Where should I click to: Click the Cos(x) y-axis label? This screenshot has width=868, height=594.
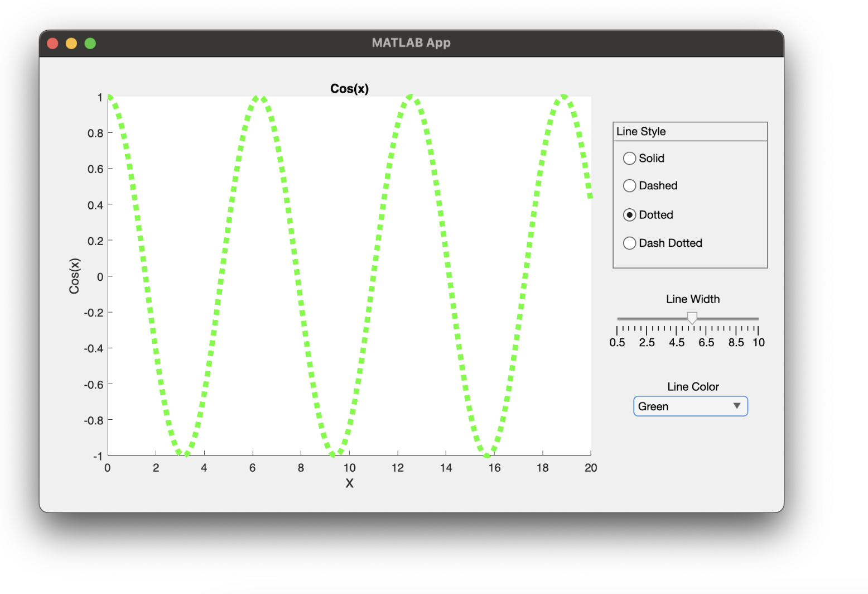pyautogui.click(x=74, y=276)
